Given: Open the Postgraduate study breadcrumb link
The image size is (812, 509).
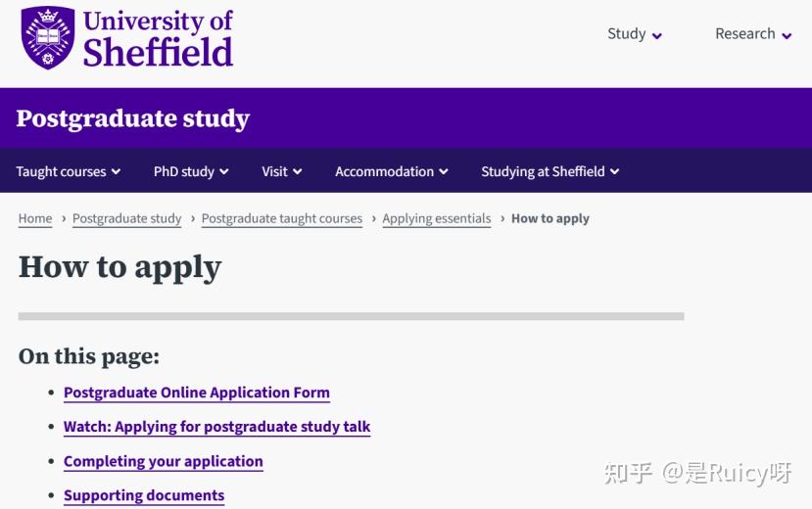Looking at the screenshot, I should pos(127,219).
